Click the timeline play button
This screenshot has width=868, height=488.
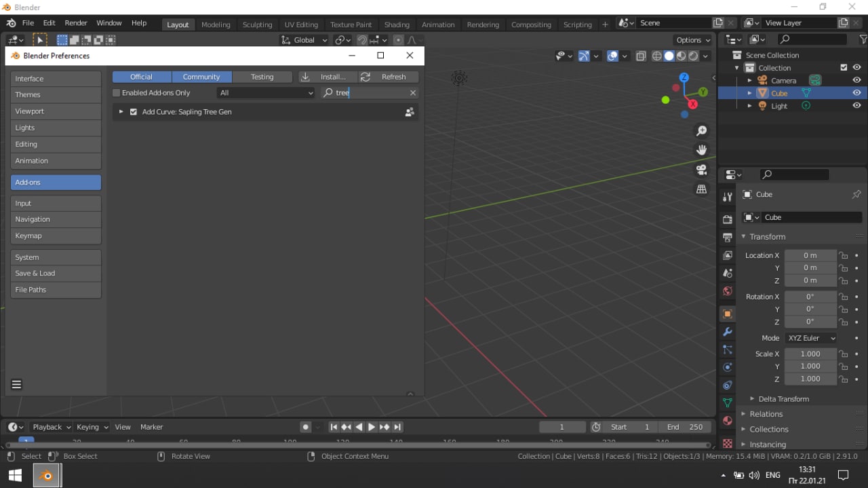[371, 427]
